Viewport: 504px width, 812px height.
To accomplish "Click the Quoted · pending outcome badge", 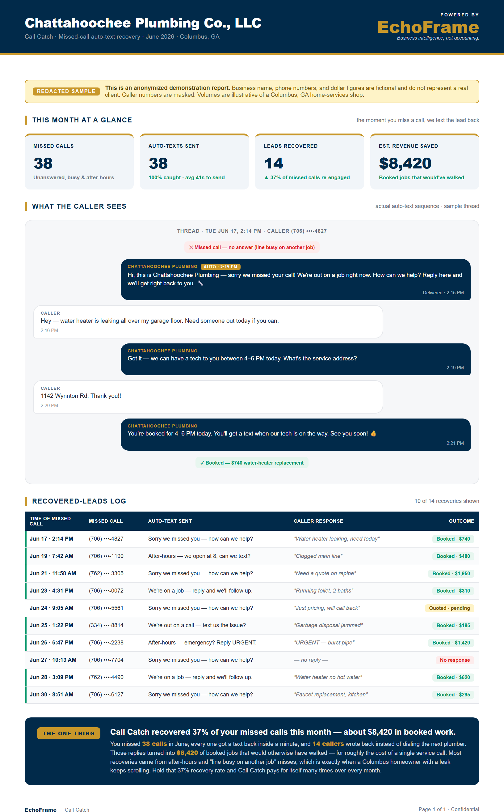I will tap(449, 608).
